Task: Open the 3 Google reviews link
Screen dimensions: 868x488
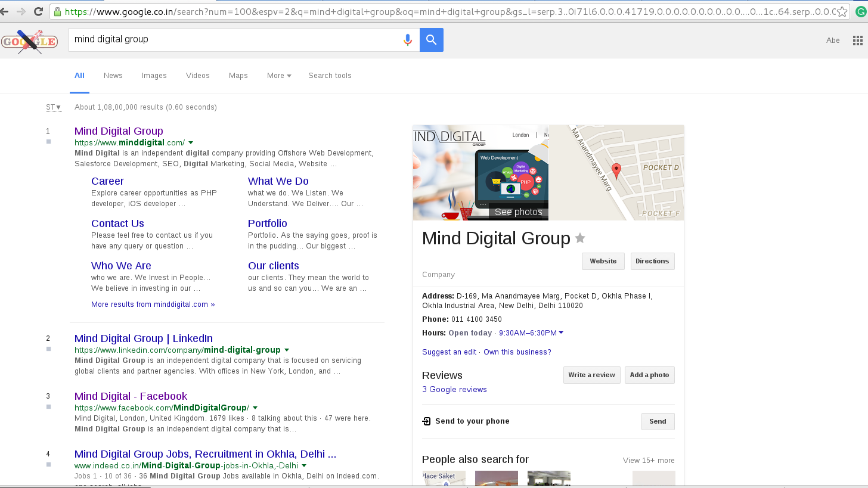Action: pyautogui.click(x=454, y=390)
